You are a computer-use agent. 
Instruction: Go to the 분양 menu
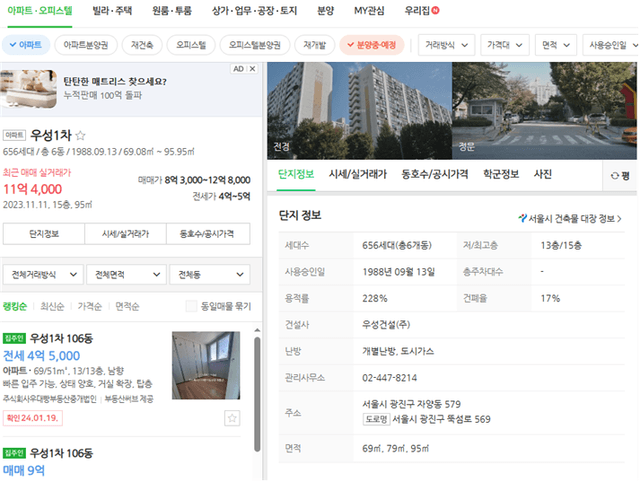[x=325, y=11]
